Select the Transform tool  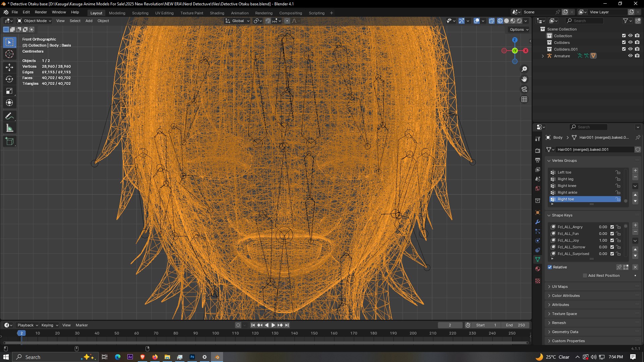coord(9,103)
